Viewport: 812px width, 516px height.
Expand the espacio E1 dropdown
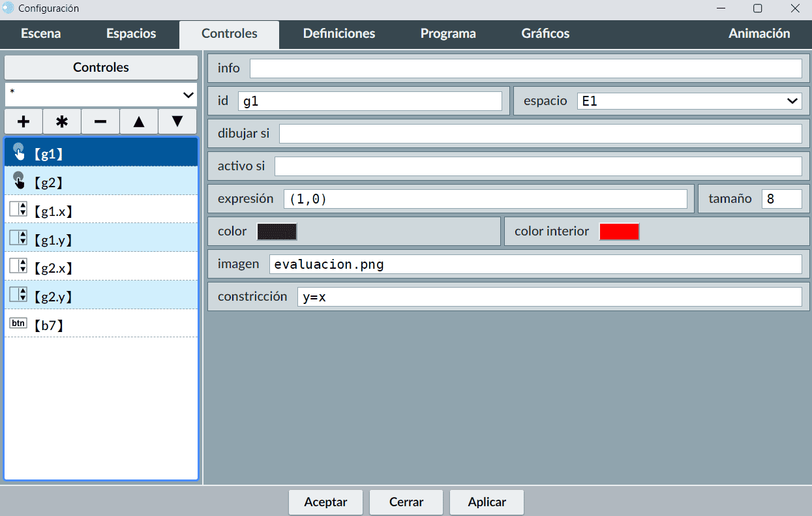click(689, 101)
